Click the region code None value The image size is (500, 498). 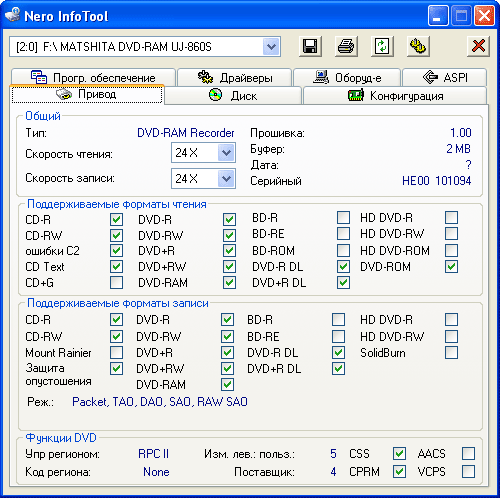click(x=156, y=472)
